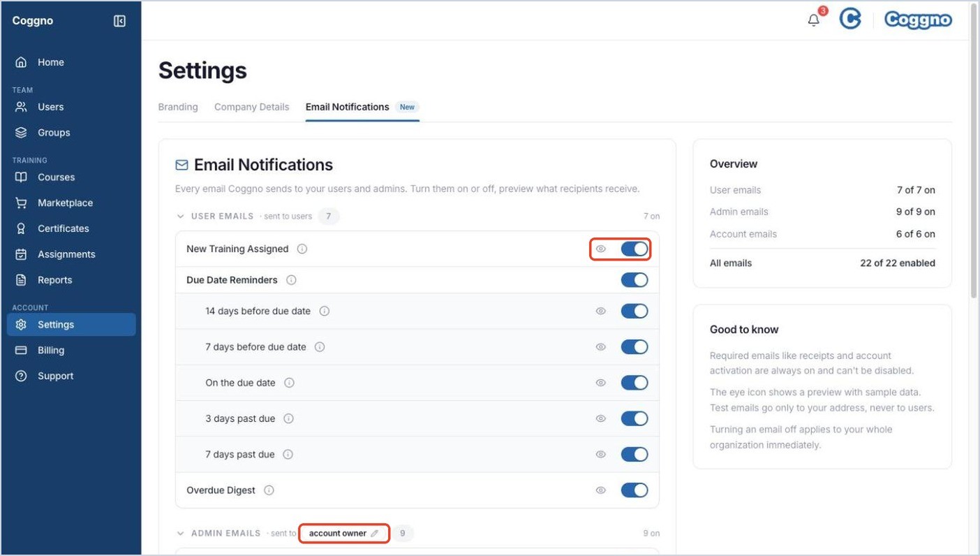
Task: Switch off On the due date email
Action: pos(634,383)
